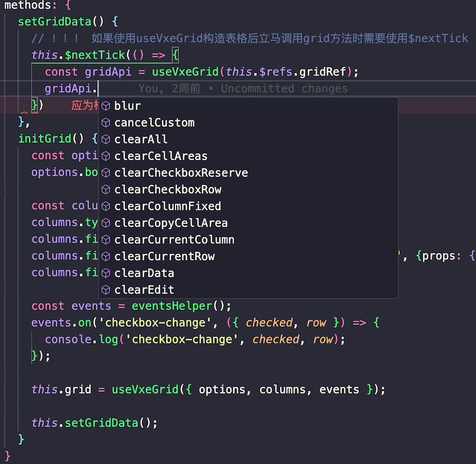Insert the clearCopyCellArea suggestion
This screenshot has width=476, height=464.
(x=248, y=223)
